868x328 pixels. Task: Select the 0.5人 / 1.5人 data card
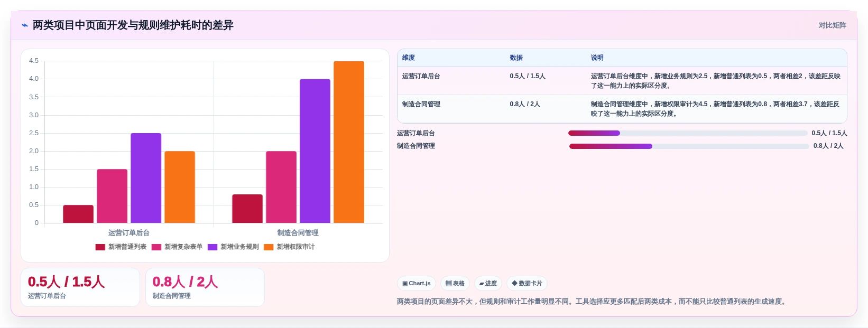click(80, 287)
